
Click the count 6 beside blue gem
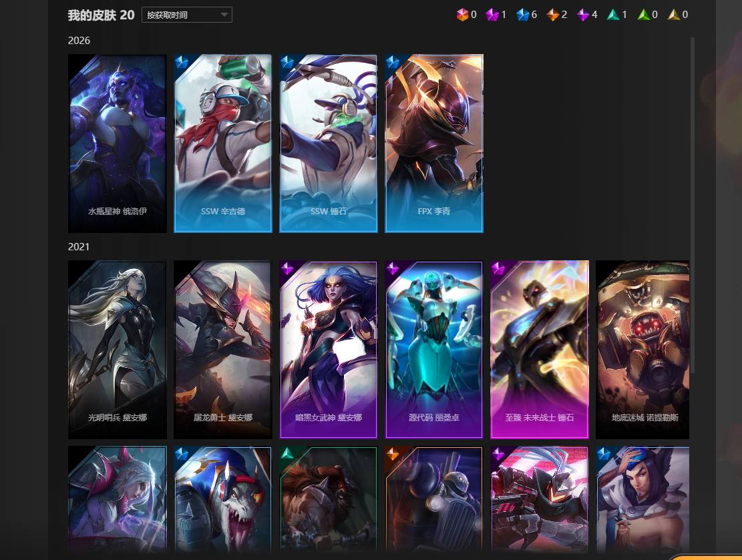pos(534,15)
